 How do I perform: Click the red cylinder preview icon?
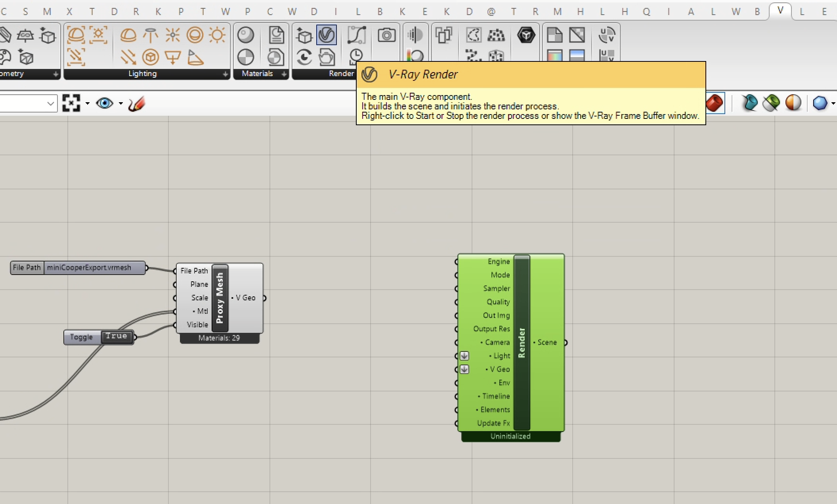pos(715,103)
